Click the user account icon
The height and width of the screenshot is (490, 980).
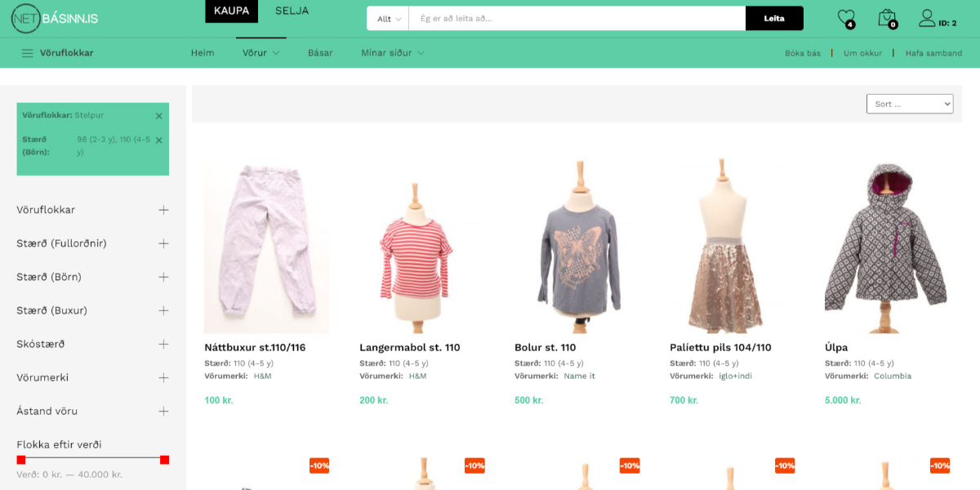click(927, 18)
